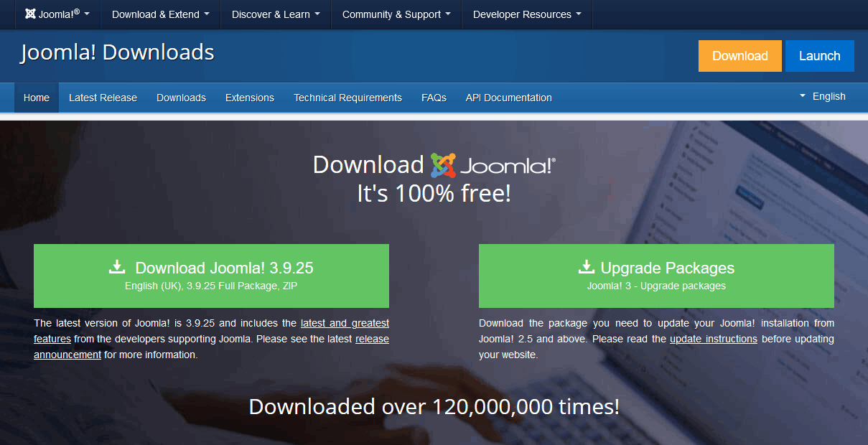Image resolution: width=868 pixels, height=445 pixels.
Task: Switch to the Extensions tab
Action: click(x=250, y=98)
